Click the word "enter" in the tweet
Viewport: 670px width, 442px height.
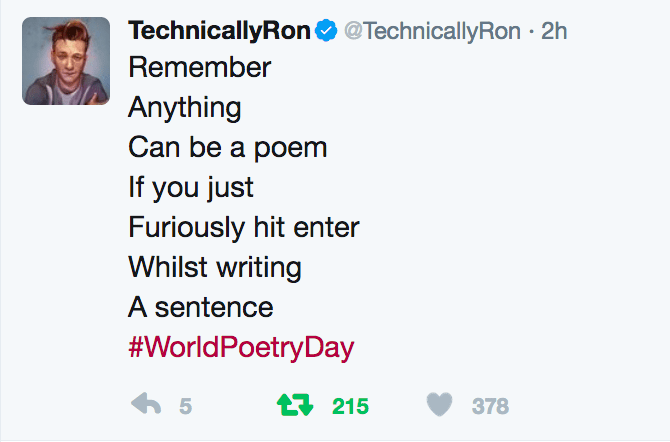pos(327,227)
